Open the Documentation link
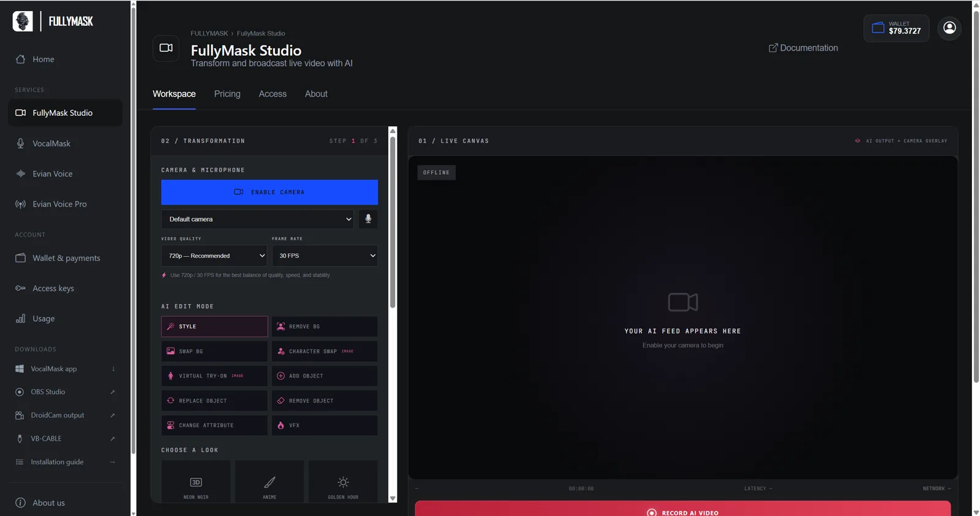The width and height of the screenshot is (980, 516). tap(803, 48)
